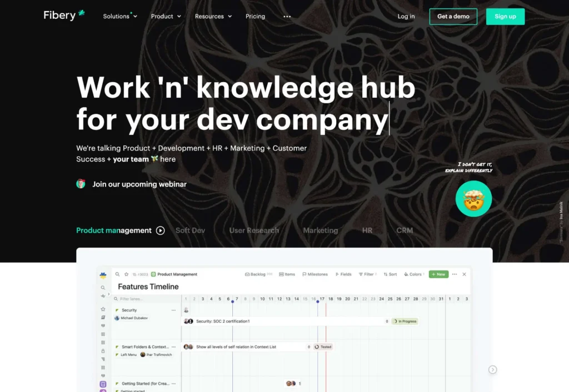Image resolution: width=569 pixels, height=392 pixels.
Task: Click the next arrow beside the app preview
Action: [492, 370]
